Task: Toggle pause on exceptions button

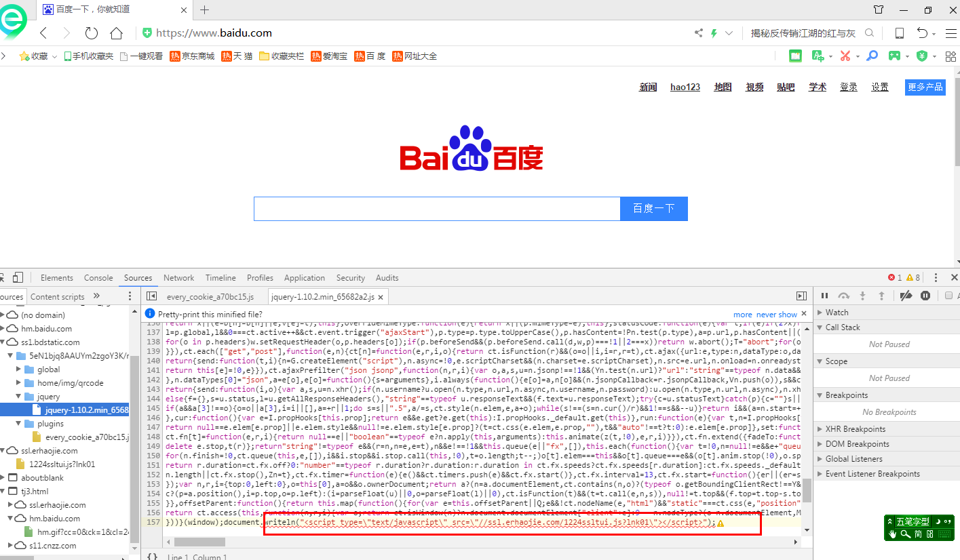Action: pyautogui.click(x=925, y=296)
